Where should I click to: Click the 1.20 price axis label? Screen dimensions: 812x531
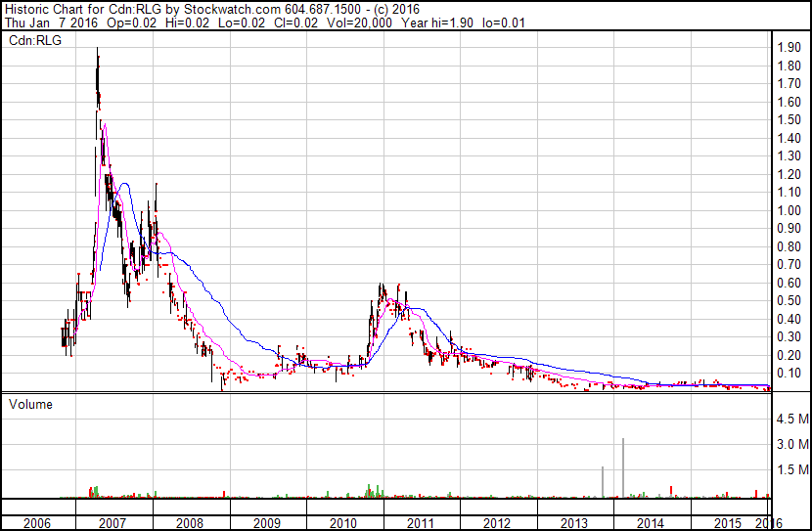point(789,174)
